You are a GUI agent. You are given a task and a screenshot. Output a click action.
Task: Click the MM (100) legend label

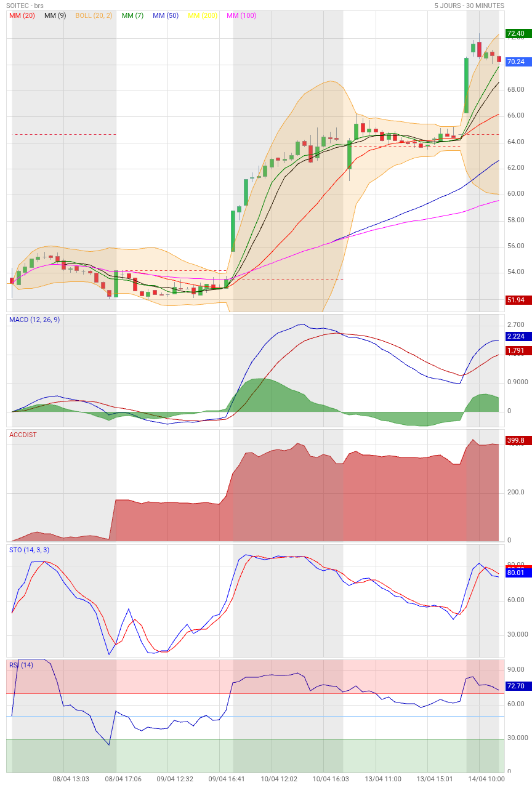coord(241,15)
